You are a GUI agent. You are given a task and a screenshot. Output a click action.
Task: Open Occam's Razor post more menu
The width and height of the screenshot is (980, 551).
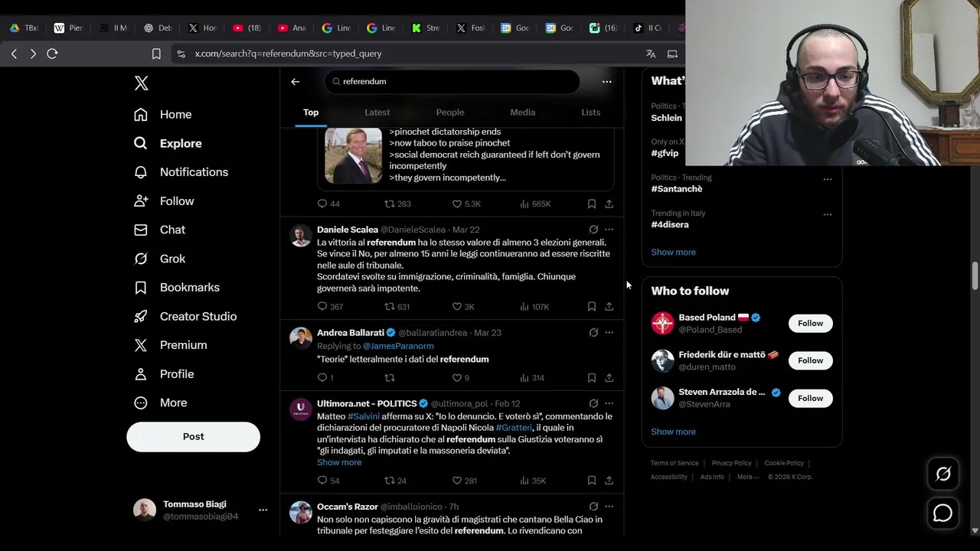pyautogui.click(x=609, y=507)
